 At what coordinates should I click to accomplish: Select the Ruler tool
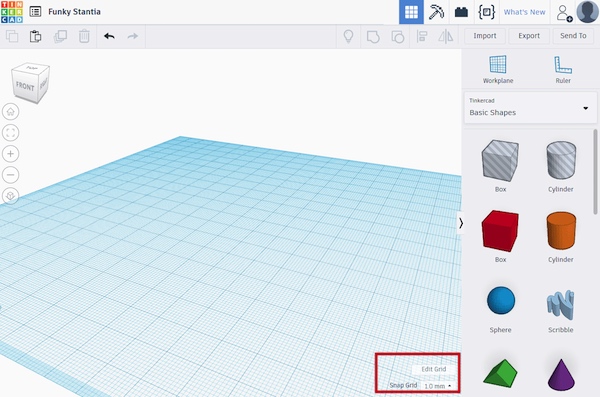tap(563, 69)
